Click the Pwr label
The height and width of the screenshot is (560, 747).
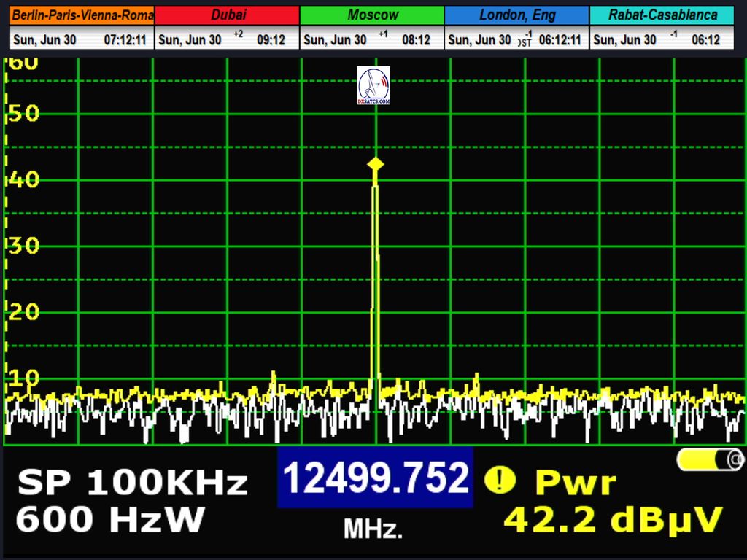pyautogui.click(x=576, y=483)
